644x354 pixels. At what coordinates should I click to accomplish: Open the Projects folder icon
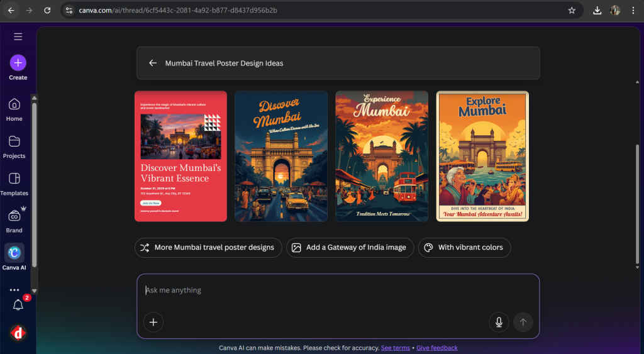[14, 141]
